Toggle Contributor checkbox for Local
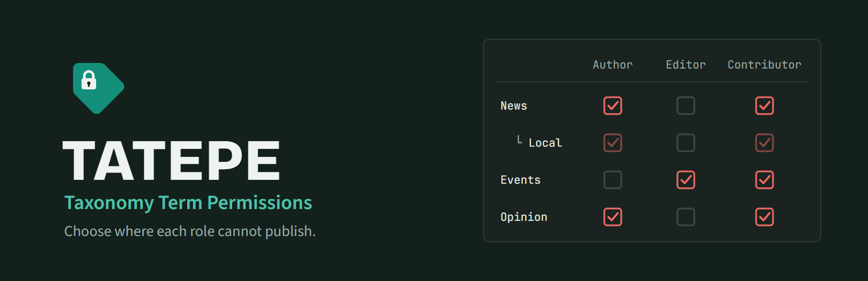 coord(765,143)
